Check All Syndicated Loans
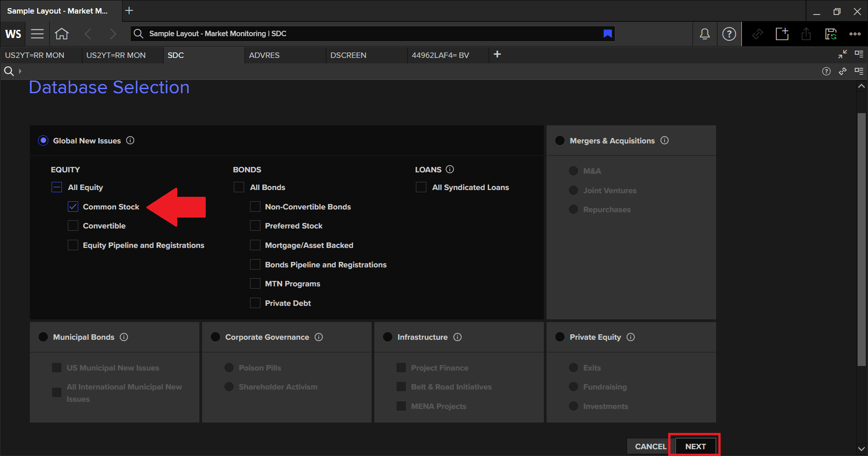The image size is (868, 456). [x=421, y=187]
